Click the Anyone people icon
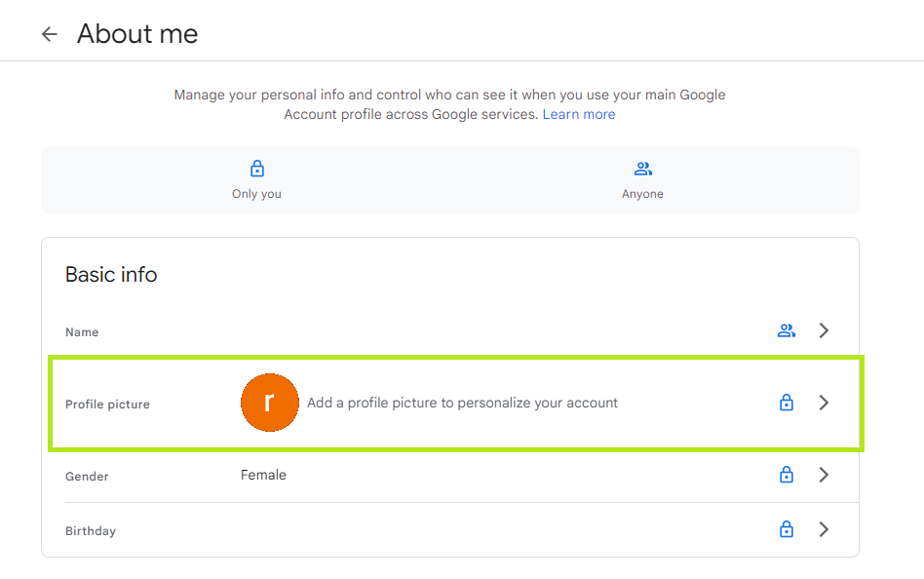 pyautogui.click(x=643, y=169)
